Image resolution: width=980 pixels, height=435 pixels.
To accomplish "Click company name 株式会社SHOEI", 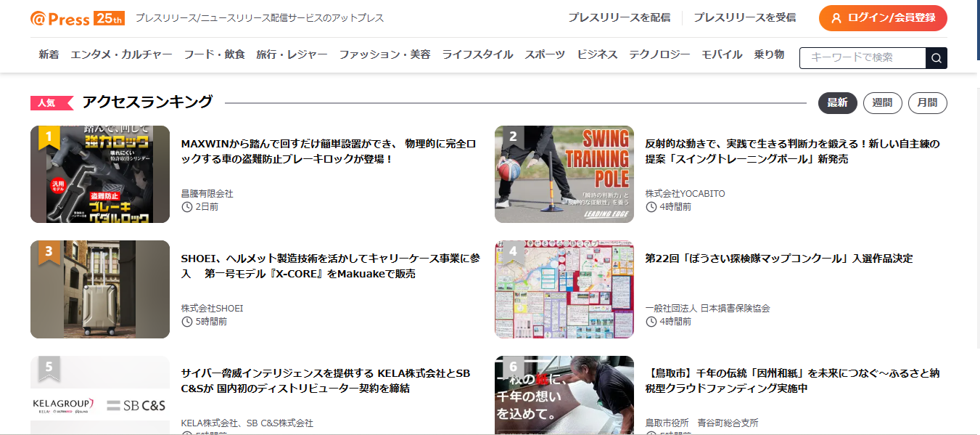I will point(213,308).
